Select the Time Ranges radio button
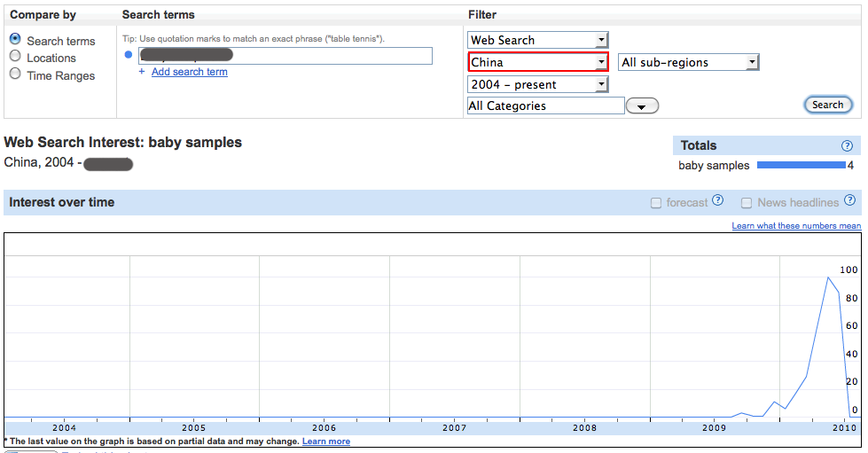 [15, 74]
